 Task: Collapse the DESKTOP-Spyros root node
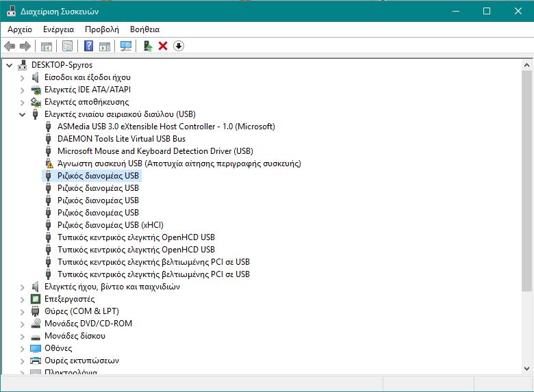click(x=10, y=65)
